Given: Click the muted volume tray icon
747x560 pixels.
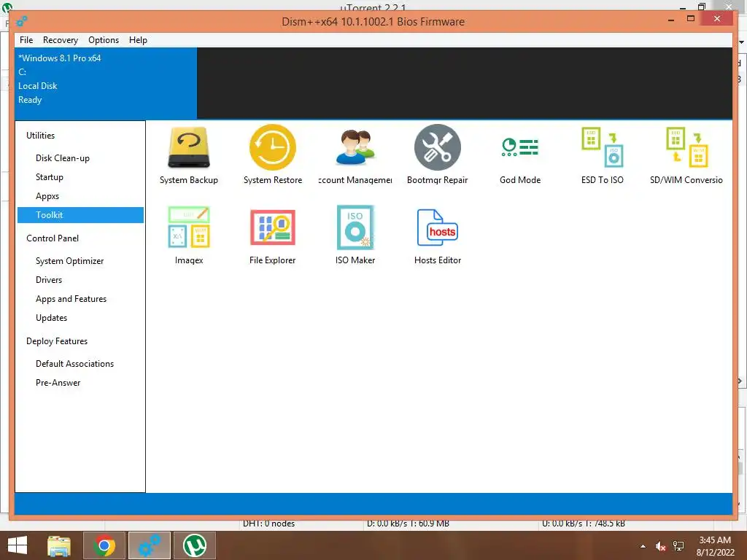Looking at the screenshot, I should click(x=660, y=547).
